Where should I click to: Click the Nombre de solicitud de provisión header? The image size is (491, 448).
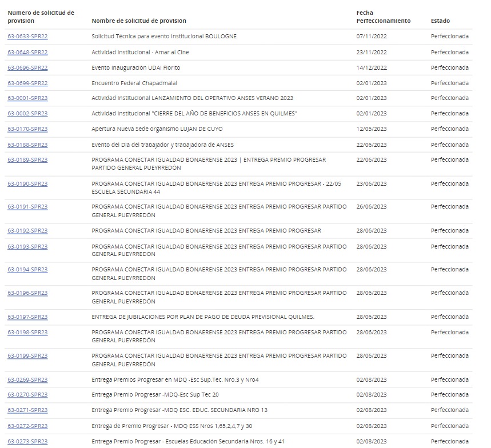pos(138,21)
